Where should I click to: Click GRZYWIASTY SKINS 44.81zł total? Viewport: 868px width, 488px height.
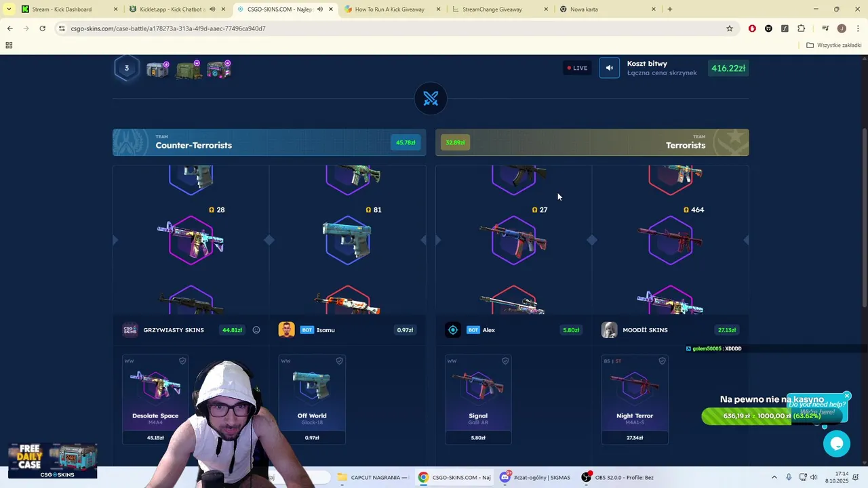(232, 330)
